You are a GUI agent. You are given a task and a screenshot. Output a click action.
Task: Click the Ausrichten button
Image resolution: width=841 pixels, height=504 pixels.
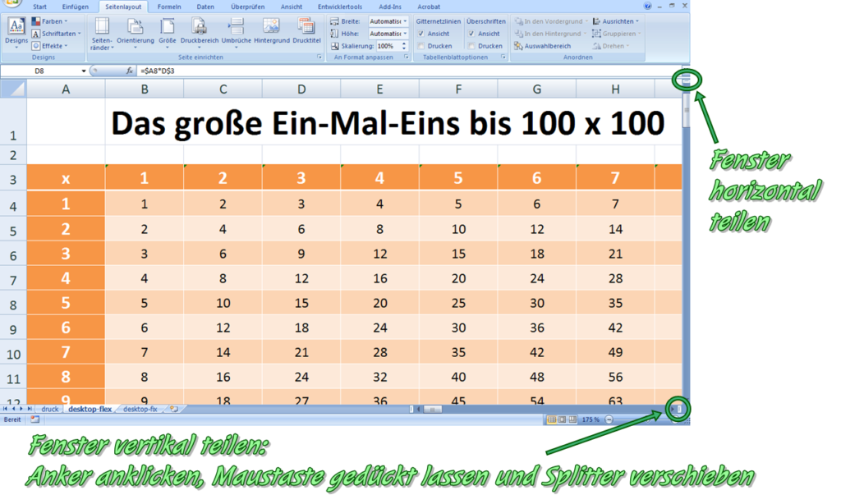[x=617, y=22]
